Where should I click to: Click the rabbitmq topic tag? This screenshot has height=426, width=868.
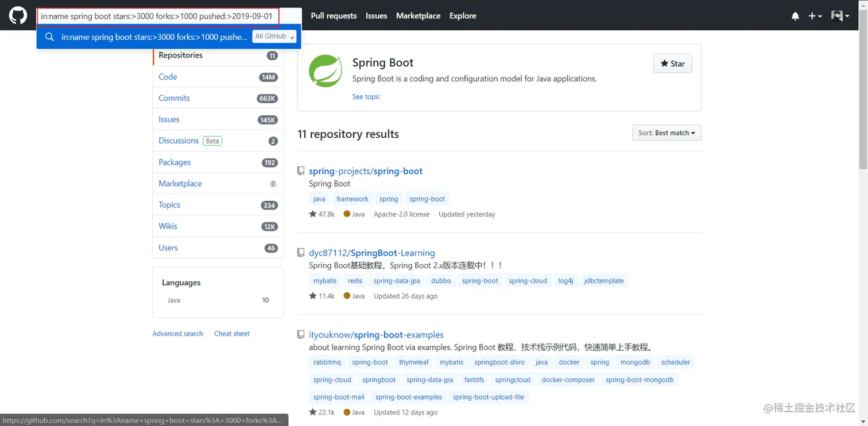coord(327,362)
